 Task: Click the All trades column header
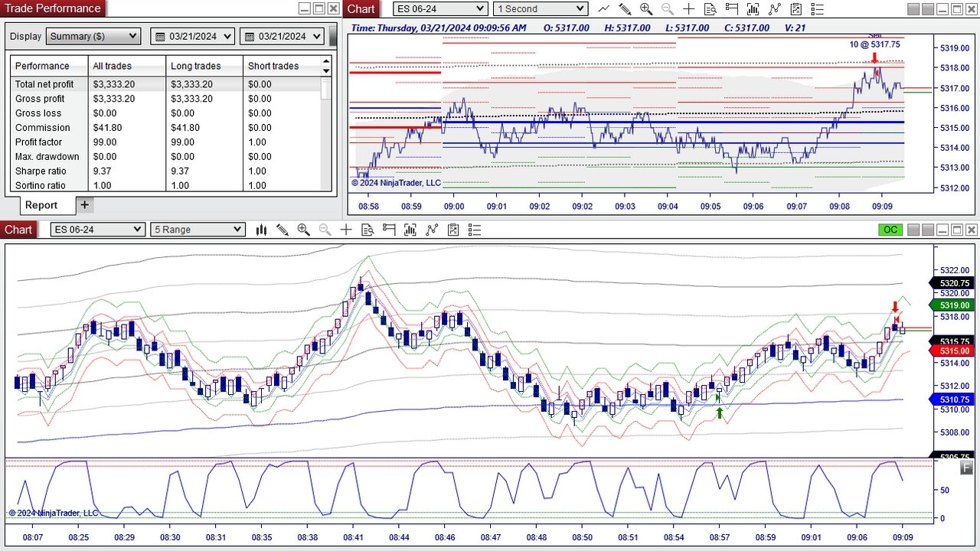click(x=127, y=66)
